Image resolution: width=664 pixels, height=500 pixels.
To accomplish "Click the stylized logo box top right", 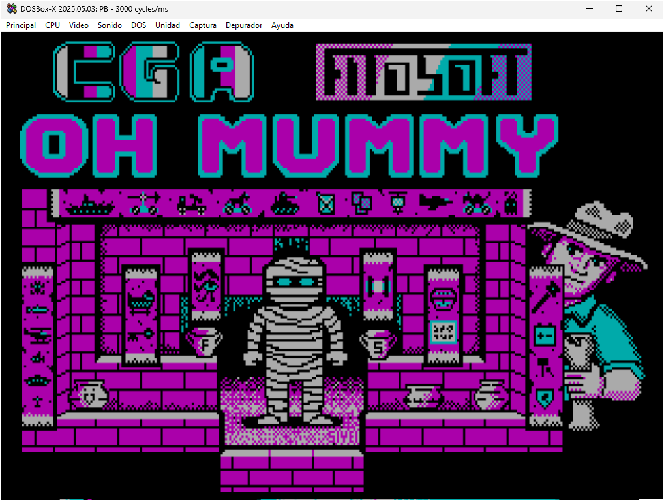I will click(x=424, y=72).
